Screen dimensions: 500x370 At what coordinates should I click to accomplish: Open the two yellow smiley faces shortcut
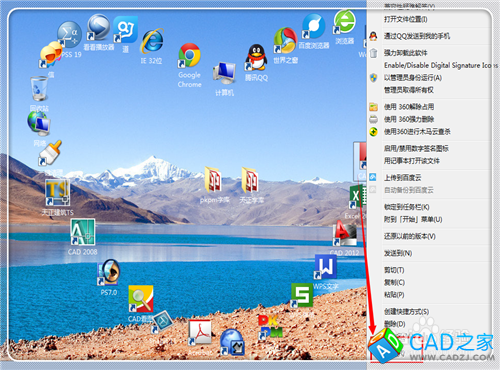click(x=51, y=55)
